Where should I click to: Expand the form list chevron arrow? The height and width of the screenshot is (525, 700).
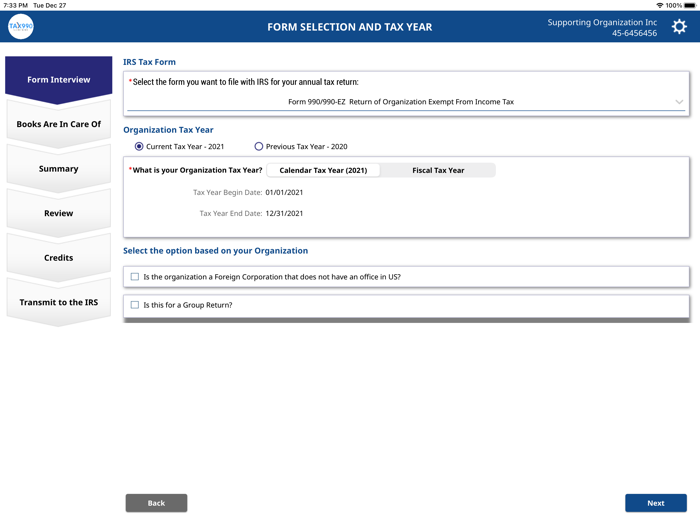click(679, 102)
